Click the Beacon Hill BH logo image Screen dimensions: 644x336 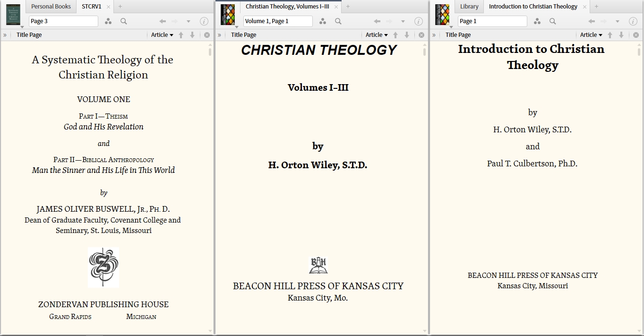click(318, 265)
